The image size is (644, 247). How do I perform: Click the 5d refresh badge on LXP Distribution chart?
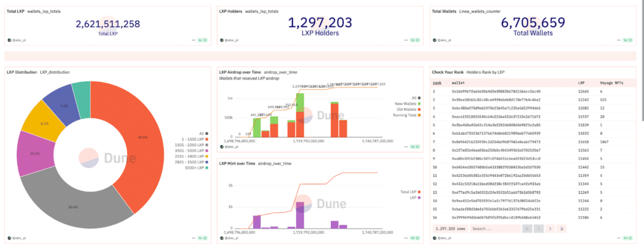tap(202, 238)
